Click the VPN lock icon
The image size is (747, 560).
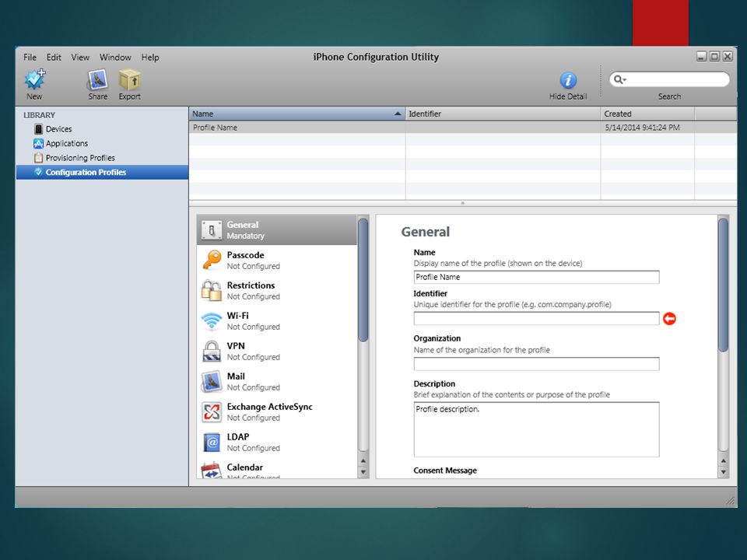(212, 352)
